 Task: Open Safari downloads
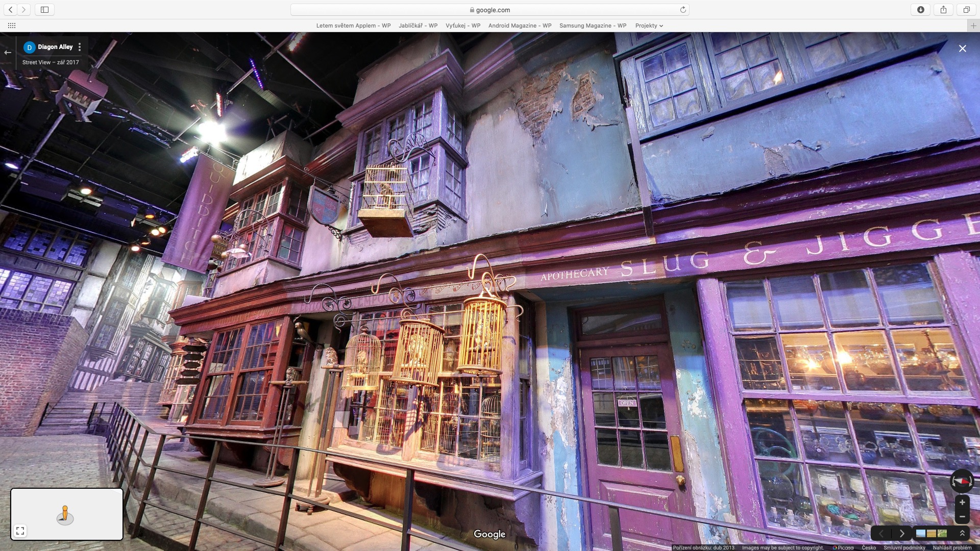tap(921, 10)
